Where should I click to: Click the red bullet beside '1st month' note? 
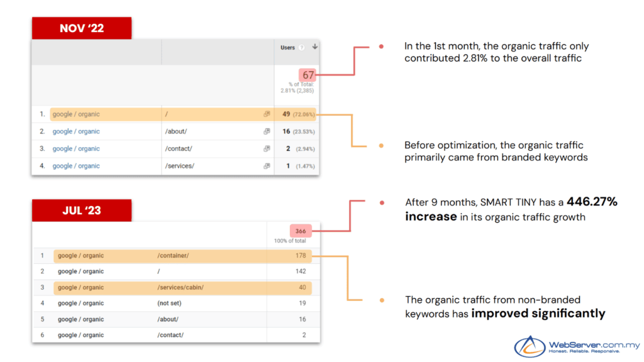tap(381, 47)
